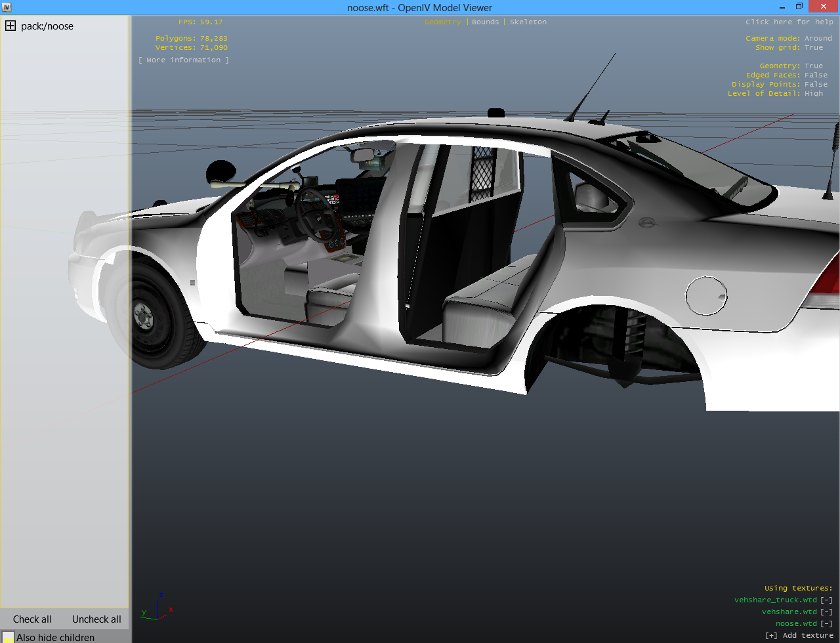Click the Check all button
The width and height of the screenshot is (840, 643).
point(32,619)
